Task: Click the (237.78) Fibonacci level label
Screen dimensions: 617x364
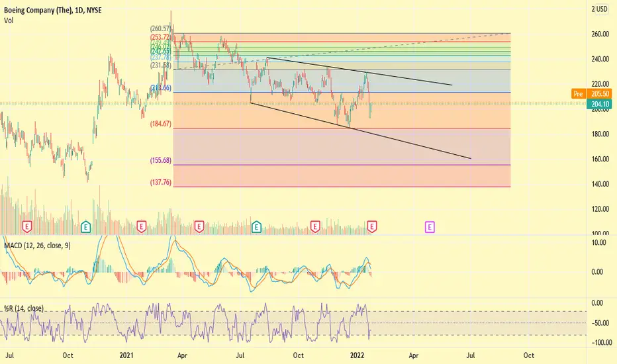Action: (x=161, y=58)
